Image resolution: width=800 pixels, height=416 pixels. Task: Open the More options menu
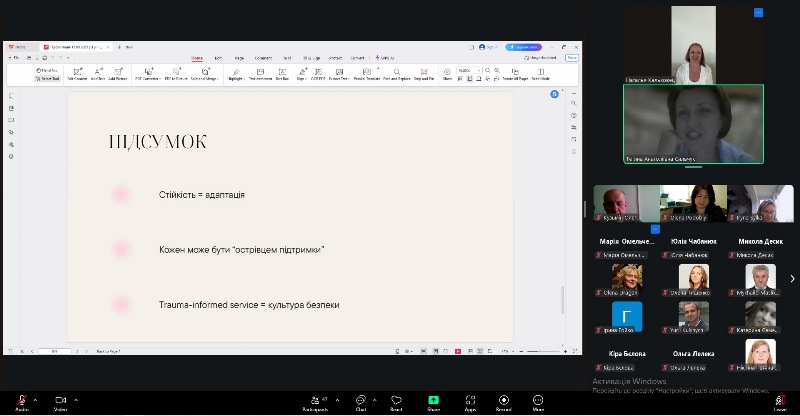pos(538,400)
